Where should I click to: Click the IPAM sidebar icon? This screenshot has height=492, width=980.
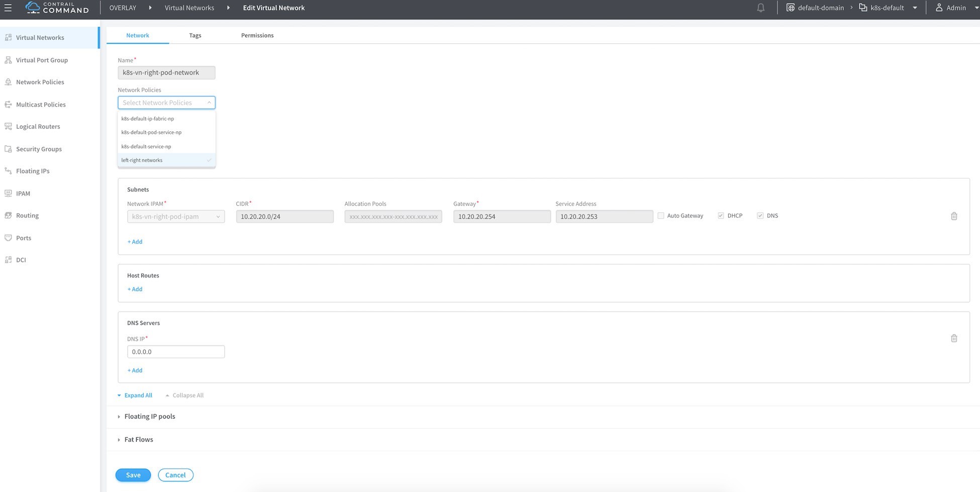tap(8, 193)
